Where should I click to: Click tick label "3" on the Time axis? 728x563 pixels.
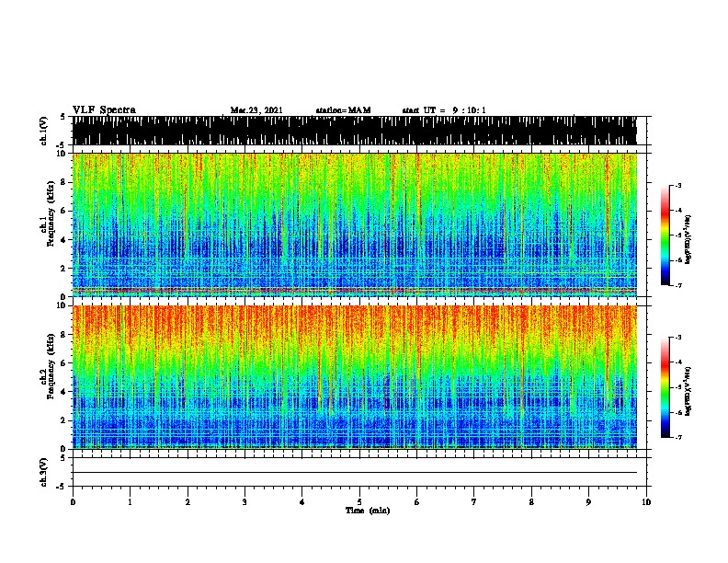click(x=245, y=502)
